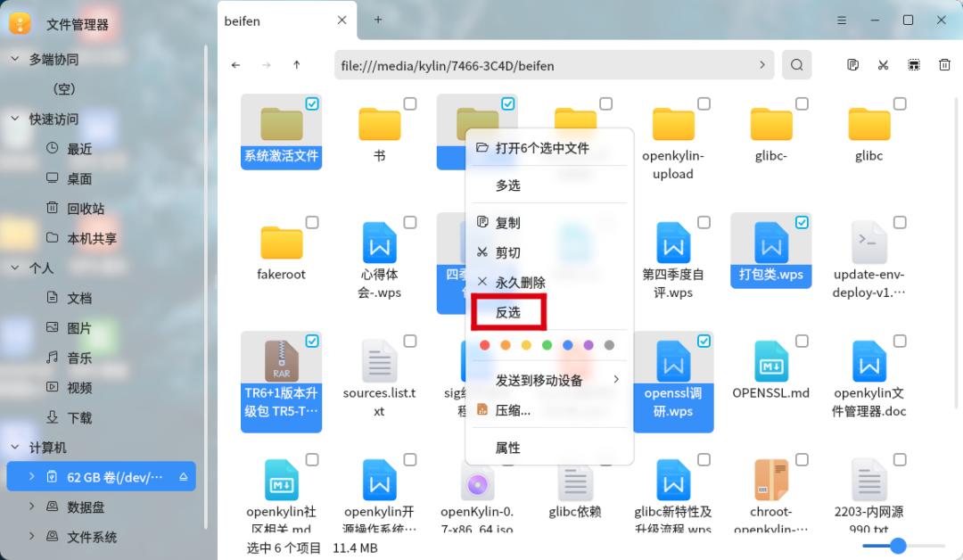Navigate back with the left arrow icon

tap(235, 65)
